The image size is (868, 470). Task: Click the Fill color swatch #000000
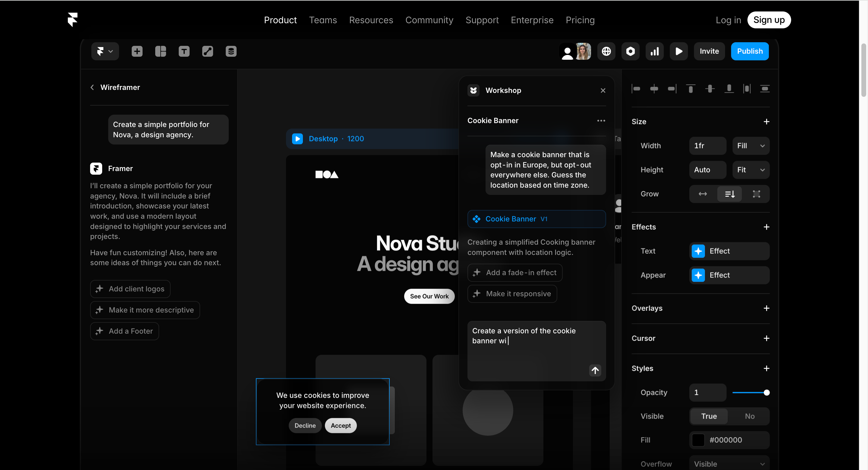(x=698, y=440)
